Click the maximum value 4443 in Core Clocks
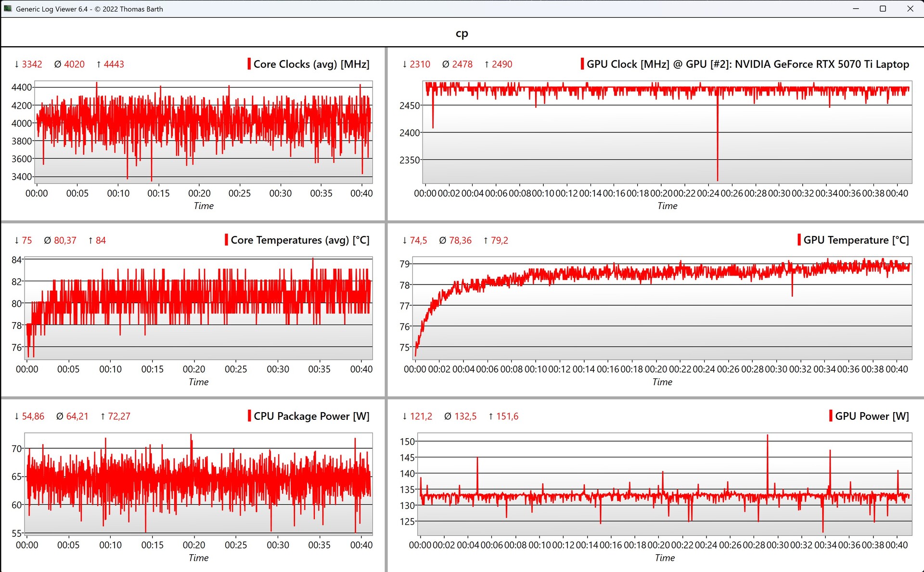 point(114,64)
